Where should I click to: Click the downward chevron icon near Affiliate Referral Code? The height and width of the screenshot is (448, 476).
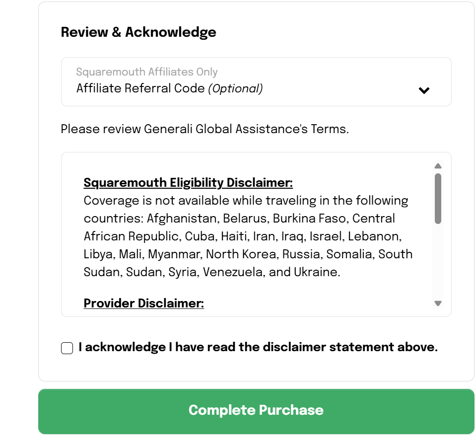click(424, 90)
